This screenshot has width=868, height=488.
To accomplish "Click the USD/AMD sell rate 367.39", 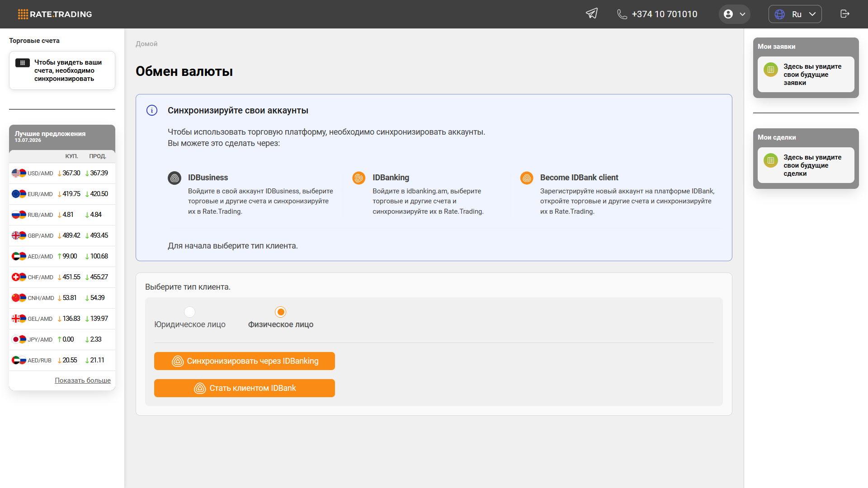I will 99,173.
